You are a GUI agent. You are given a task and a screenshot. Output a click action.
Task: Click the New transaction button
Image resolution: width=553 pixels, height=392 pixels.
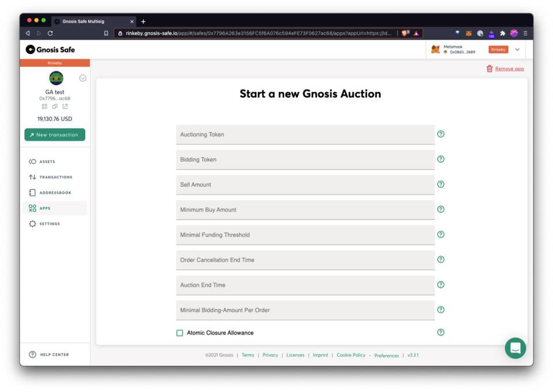55,135
